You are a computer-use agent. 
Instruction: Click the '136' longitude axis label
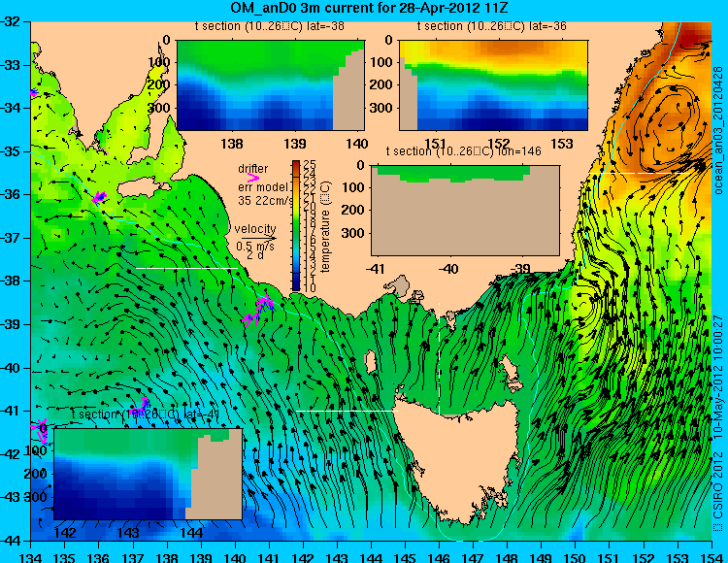pyautogui.click(x=99, y=557)
